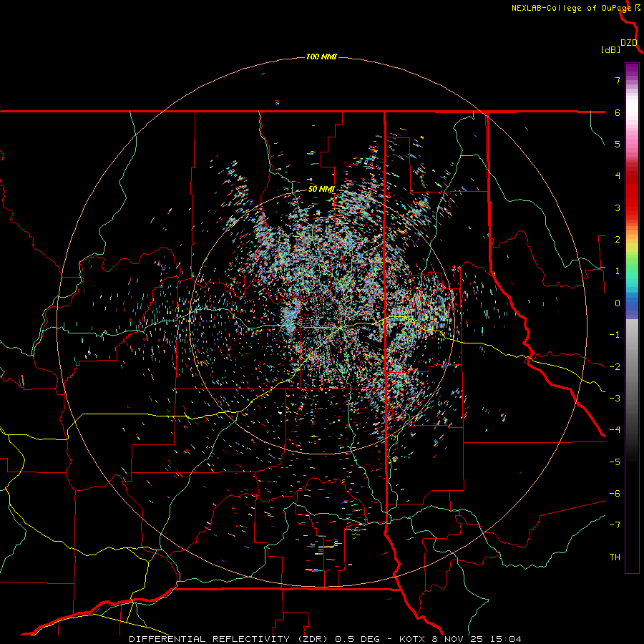Click the -5 value on color scale
644x644 pixels.
click(615, 462)
